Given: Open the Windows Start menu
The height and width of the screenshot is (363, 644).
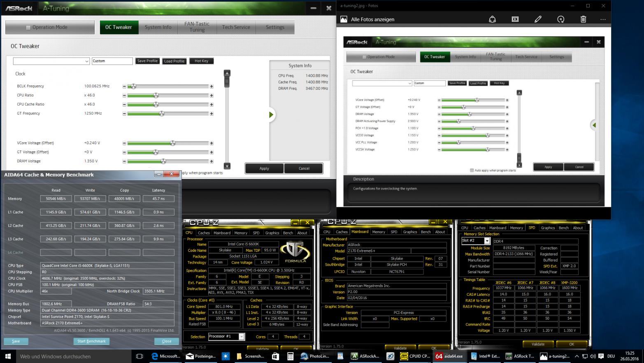Looking at the screenshot, I should click(8, 356).
